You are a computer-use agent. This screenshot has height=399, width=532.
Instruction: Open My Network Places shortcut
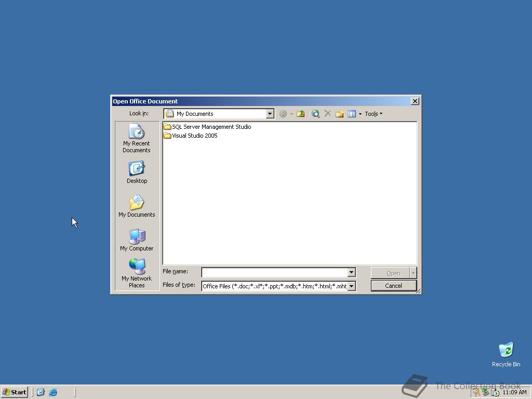[137, 273]
